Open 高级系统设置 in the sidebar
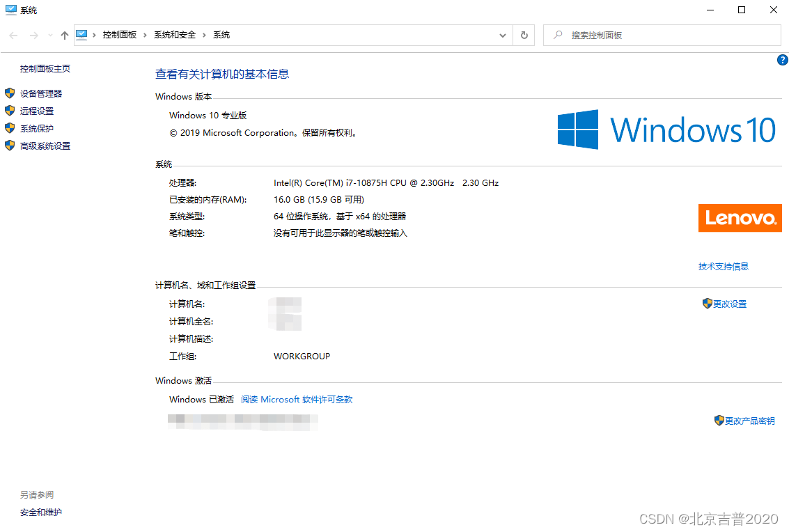This screenshot has width=789, height=532. pyautogui.click(x=45, y=146)
